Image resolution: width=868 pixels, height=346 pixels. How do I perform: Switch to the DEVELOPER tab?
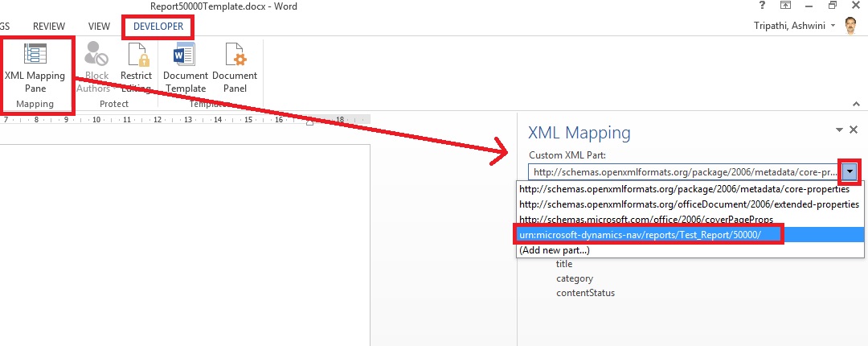tap(158, 27)
